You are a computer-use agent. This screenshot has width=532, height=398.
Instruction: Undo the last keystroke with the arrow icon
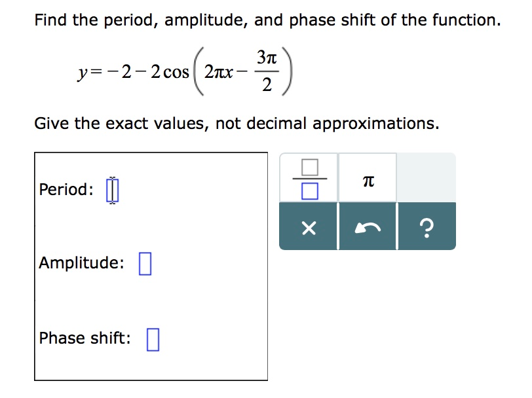[368, 228]
